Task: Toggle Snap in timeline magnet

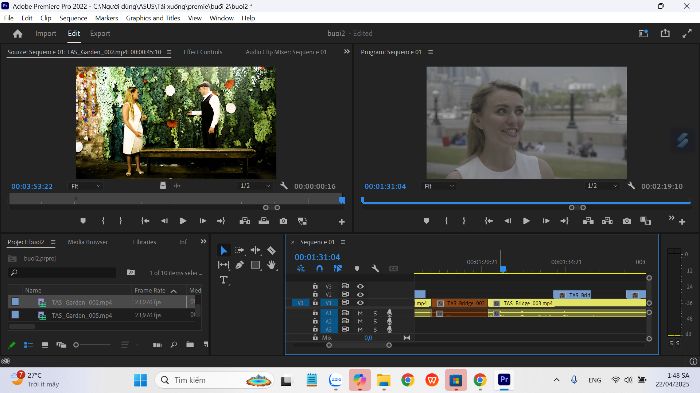Action: [x=319, y=268]
